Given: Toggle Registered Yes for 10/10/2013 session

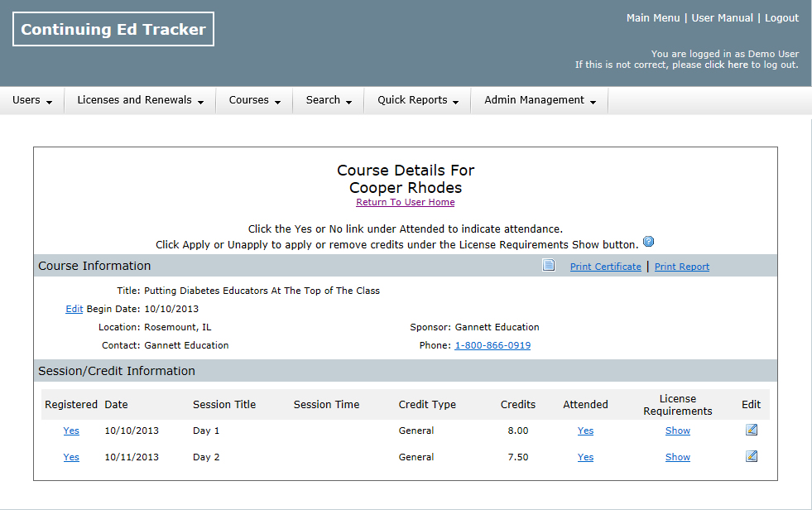Looking at the screenshot, I should (71, 431).
